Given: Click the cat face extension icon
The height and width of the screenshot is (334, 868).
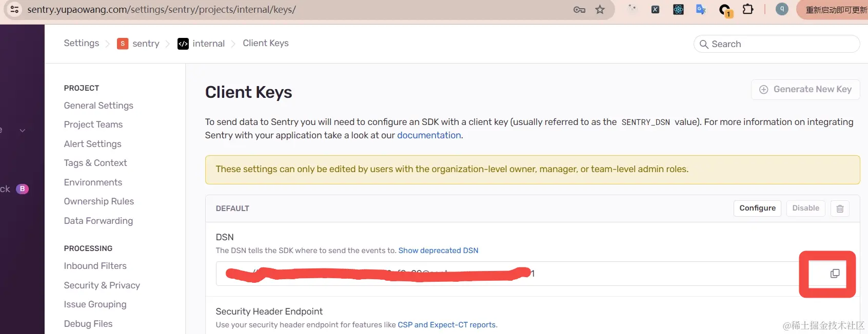Looking at the screenshot, I should coord(633,9).
